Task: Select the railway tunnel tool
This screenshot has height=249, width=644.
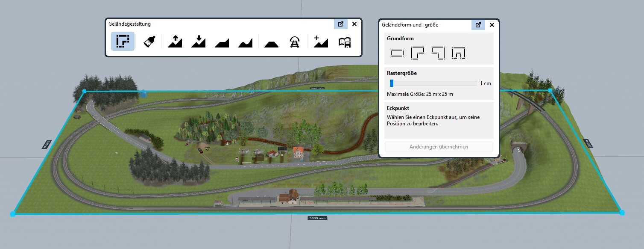Action: click(294, 41)
